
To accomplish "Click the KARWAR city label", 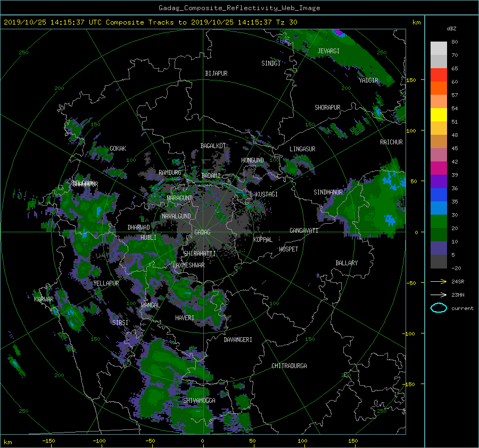I will [x=44, y=299].
